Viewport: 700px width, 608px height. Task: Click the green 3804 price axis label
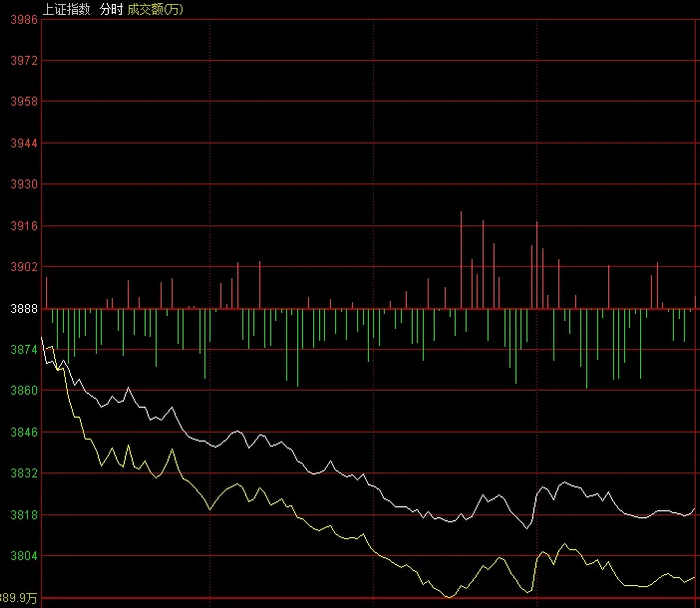pos(24,556)
